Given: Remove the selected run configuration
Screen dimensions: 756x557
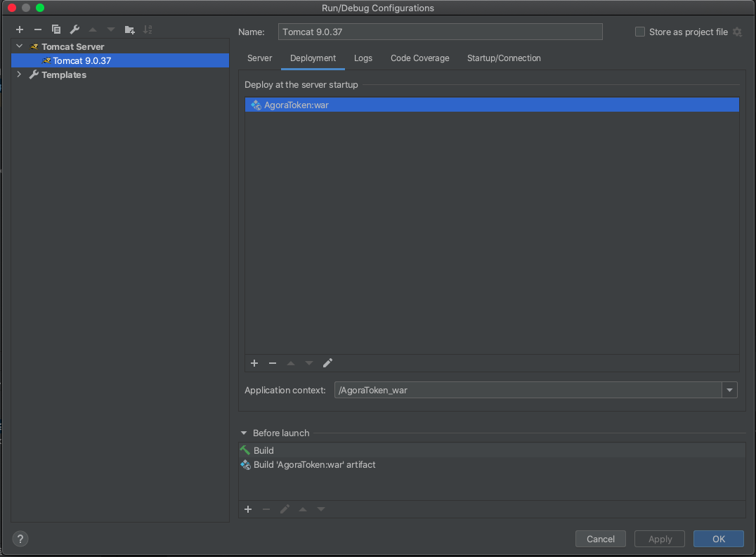Looking at the screenshot, I should coord(38,30).
